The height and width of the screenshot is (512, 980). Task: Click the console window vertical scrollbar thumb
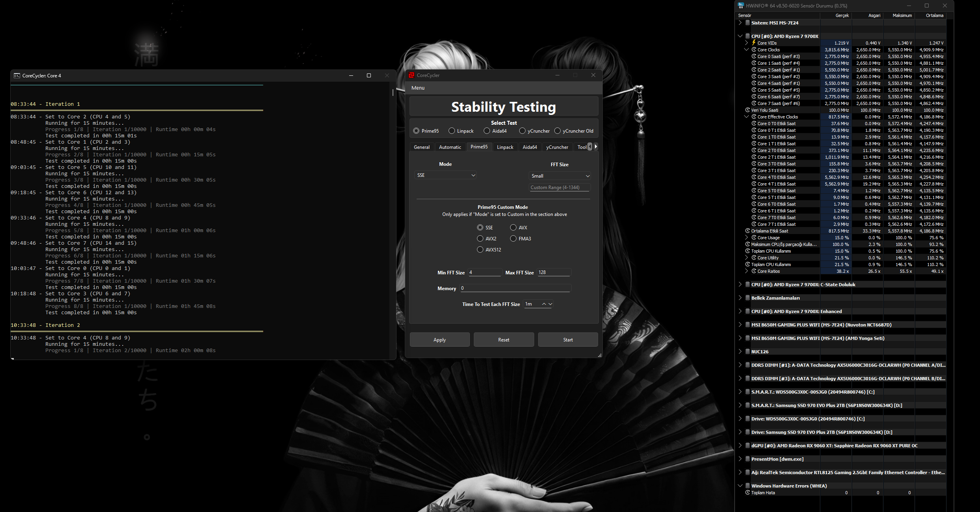point(393,92)
